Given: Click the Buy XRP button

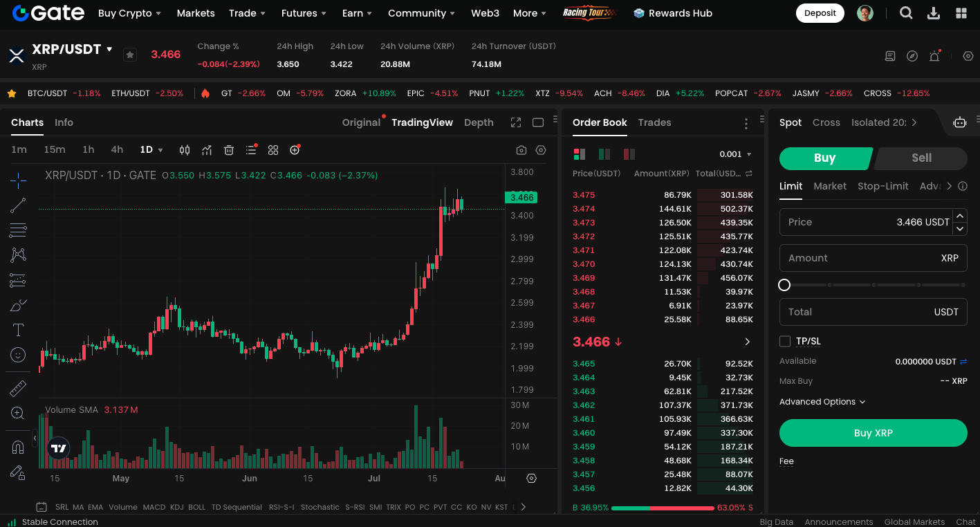Looking at the screenshot, I should pos(873,433).
